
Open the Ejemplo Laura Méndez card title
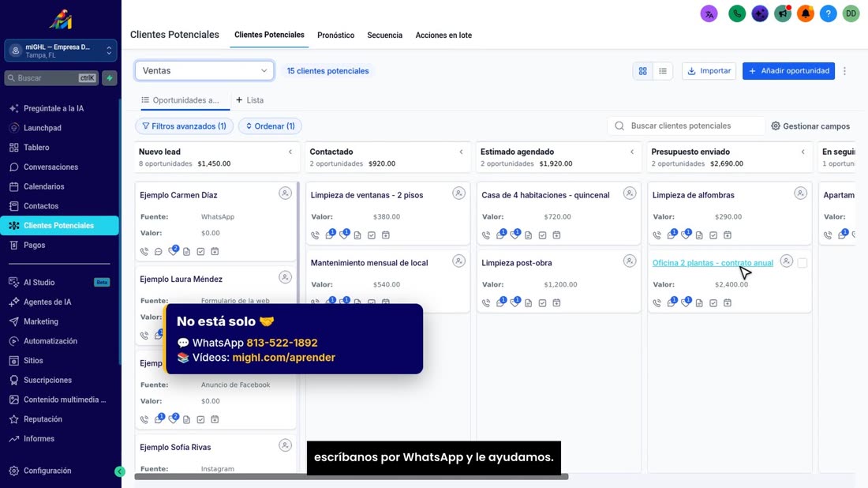[x=181, y=280]
